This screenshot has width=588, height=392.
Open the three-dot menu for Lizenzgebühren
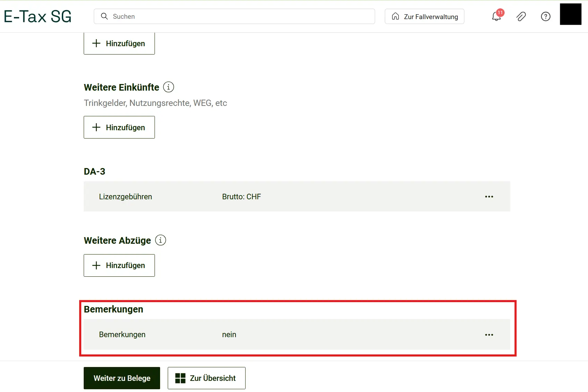tap(489, 197)
